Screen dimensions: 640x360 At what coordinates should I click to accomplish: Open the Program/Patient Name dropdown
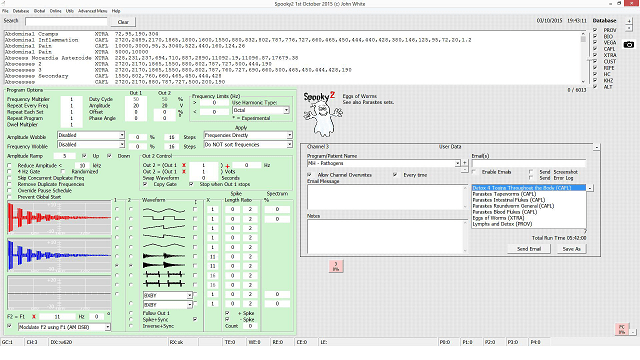(x=457, y=163)
